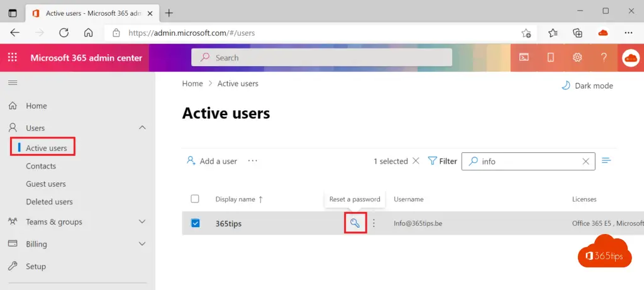This screenshot has height=290, width=644.
Task: Open the settings gear in header
Action: 577,57
